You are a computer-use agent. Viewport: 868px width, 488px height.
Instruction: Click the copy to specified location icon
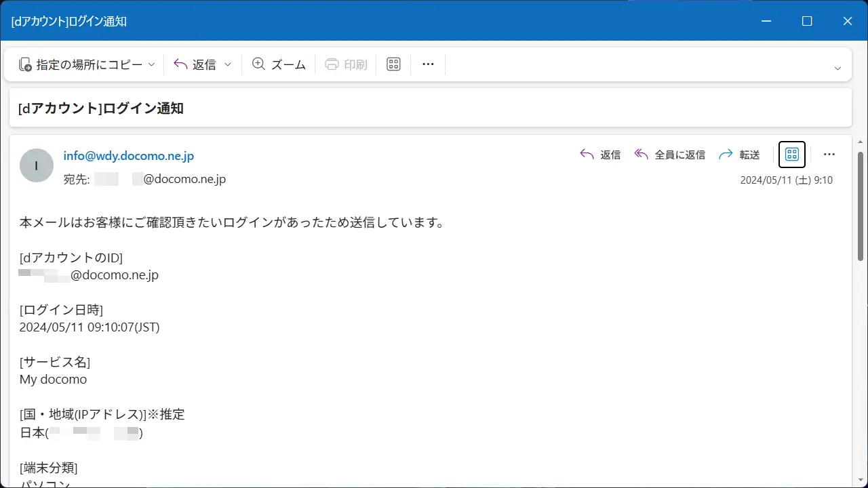point(25,64)
